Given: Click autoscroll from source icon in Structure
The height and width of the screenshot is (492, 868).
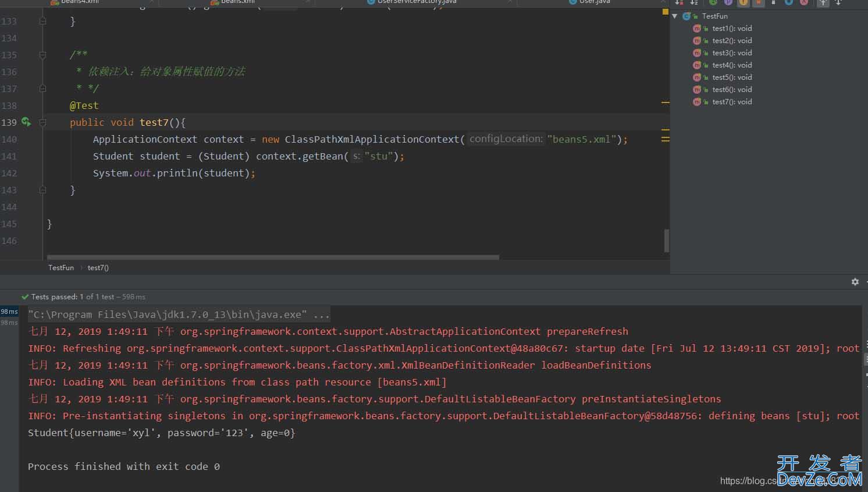Looking at the screenshot, I should (838, 2).
